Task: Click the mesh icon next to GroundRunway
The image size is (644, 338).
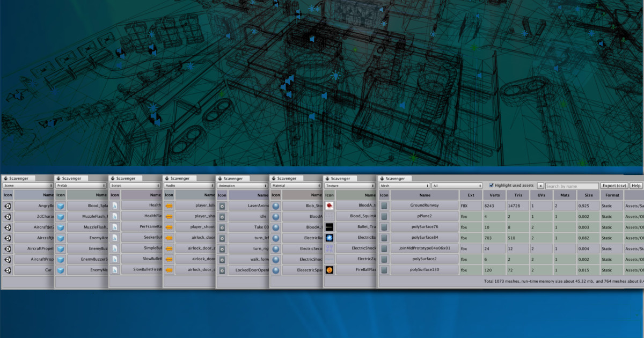Action: point(385,205)
